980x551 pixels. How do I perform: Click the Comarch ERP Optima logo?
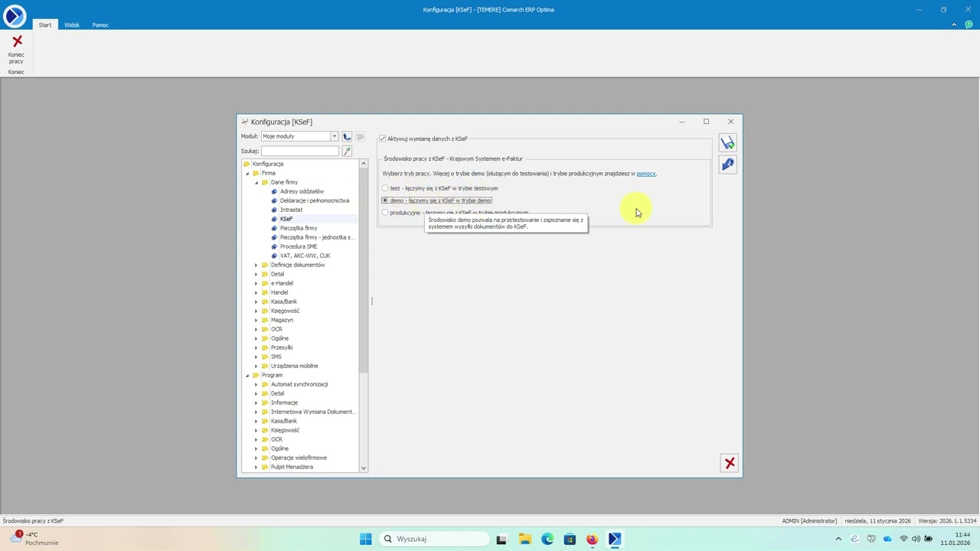15,15
